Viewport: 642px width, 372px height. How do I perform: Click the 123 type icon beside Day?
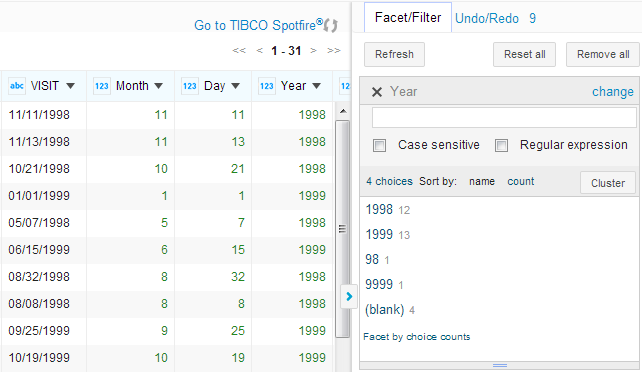(x=190, y=86)
